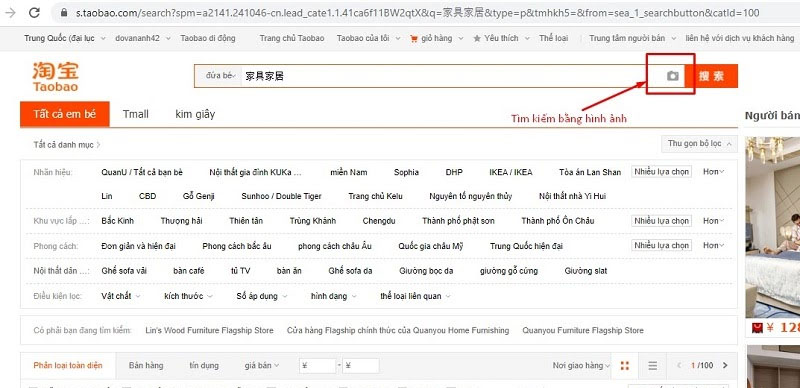Open 'Thể loại' menu
The height and width of the screenshot is (388, 800).
(x=553, y=38)
